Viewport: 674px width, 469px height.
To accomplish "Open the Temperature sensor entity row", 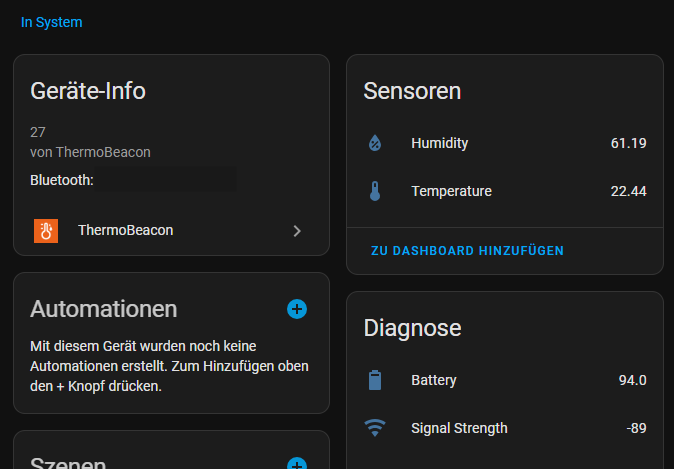I will point(505,191).
